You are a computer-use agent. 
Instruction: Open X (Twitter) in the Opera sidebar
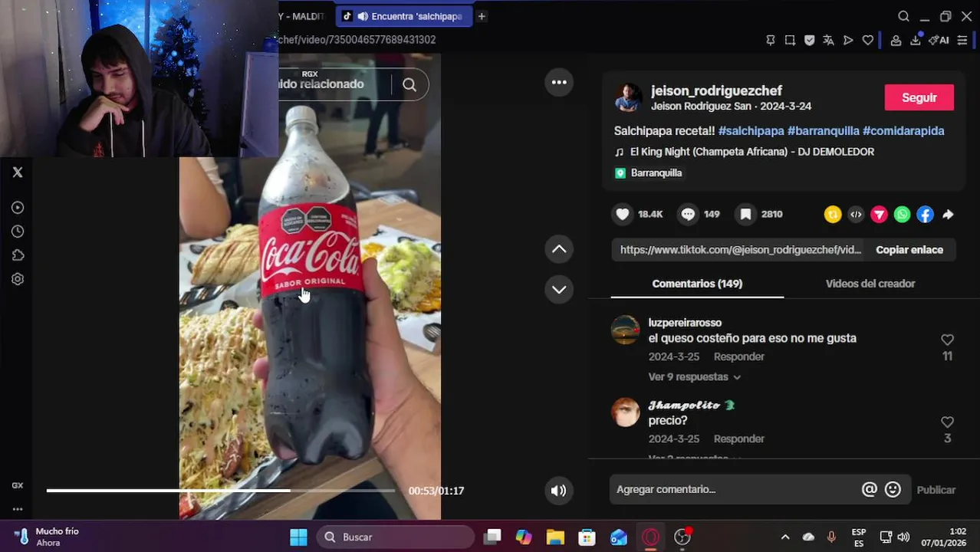18,172
